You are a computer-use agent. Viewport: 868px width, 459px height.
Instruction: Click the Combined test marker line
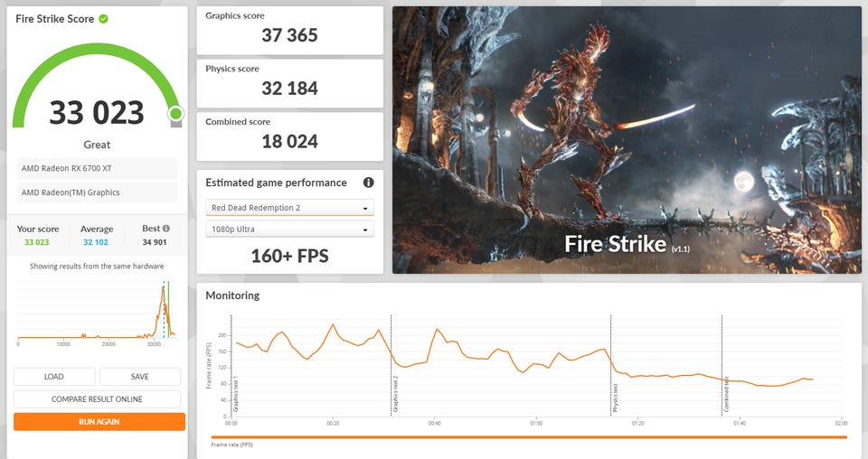722,365
